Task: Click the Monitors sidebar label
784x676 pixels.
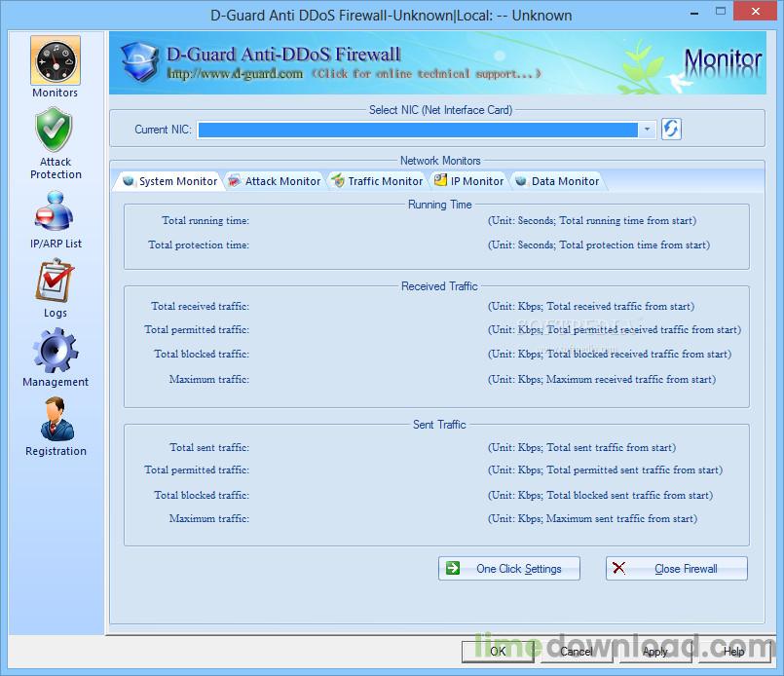Action: click(55, 93)
